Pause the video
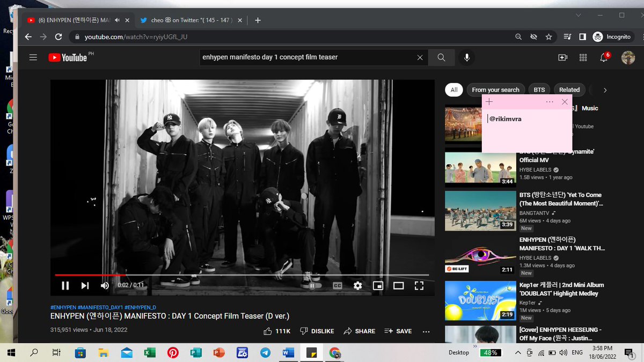Image resolution: width=644 pixels, height=362 pixels. pos(65,286)
